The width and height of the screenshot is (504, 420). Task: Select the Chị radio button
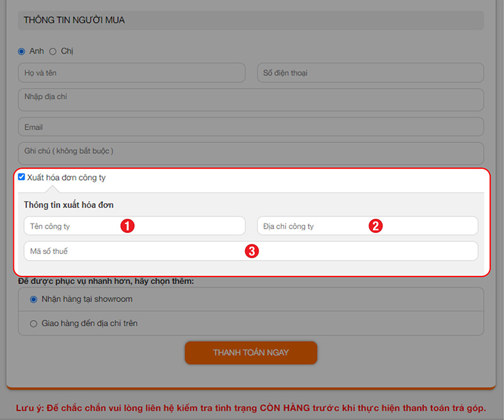coord(53,51)
